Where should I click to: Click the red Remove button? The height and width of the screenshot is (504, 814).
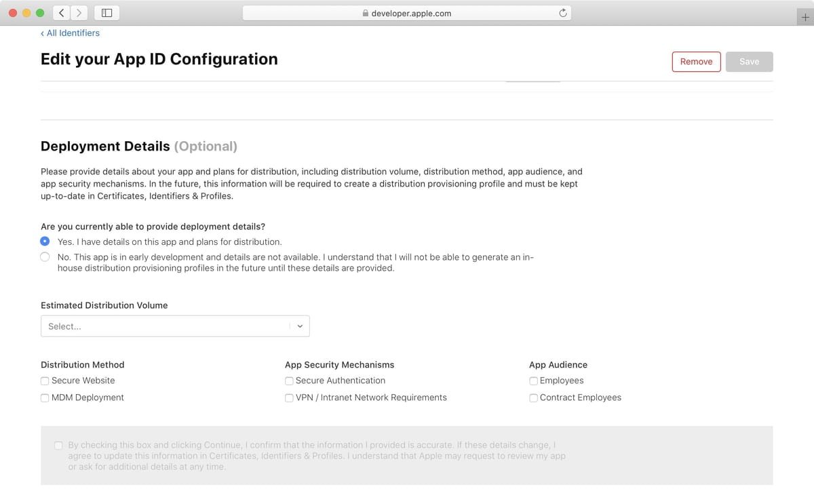(x=696, y=61)
